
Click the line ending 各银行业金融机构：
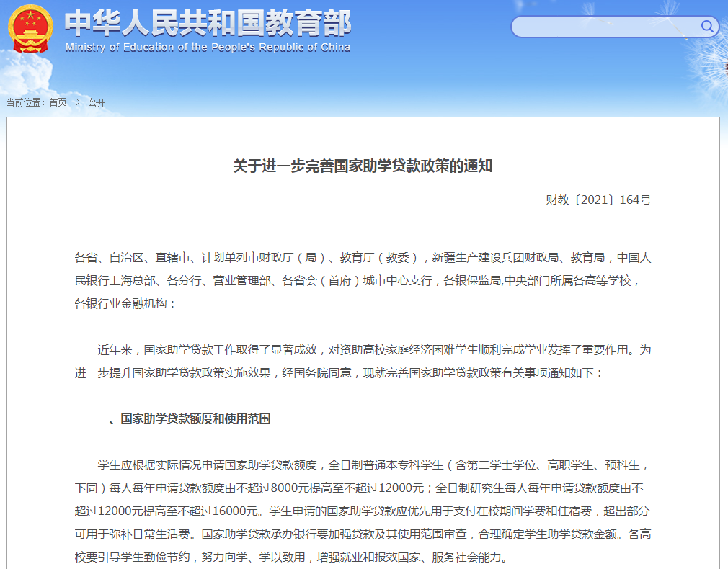[126, 303]
